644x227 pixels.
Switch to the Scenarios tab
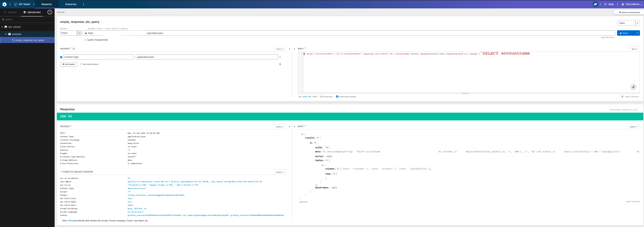click(x=71, y=4)
